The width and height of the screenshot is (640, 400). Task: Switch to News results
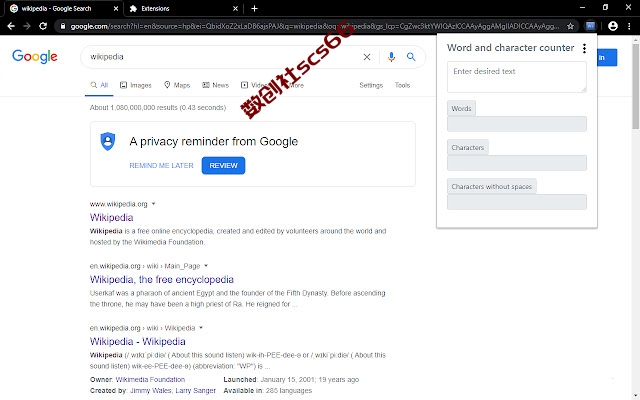[216, 85]
